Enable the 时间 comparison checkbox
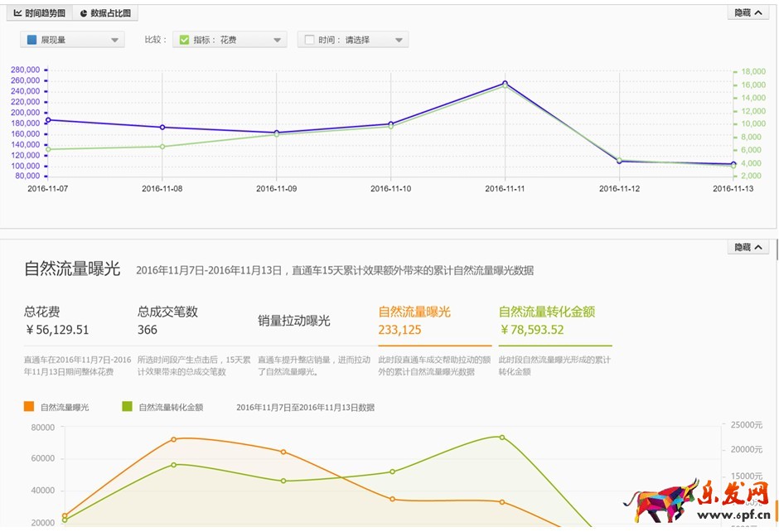The height and width of the screenshot is (532, 779). [309, 40]
